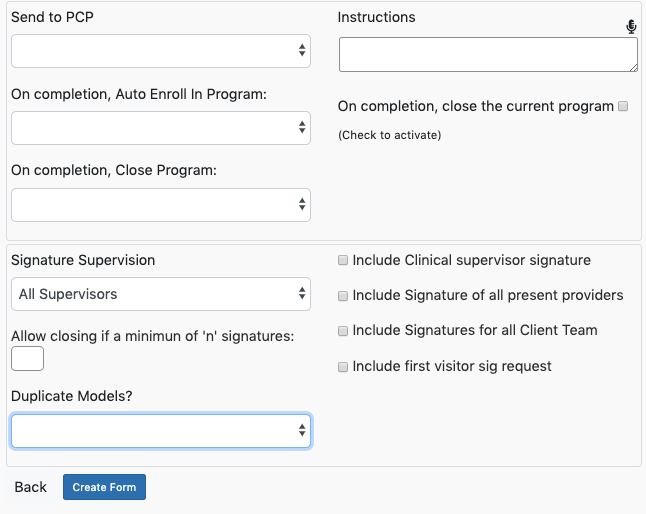Image resolution: width=646 pixels, height=514 pixels.
Task: Enable Include Clinical supervisor signature
Action: coord(343,260)
